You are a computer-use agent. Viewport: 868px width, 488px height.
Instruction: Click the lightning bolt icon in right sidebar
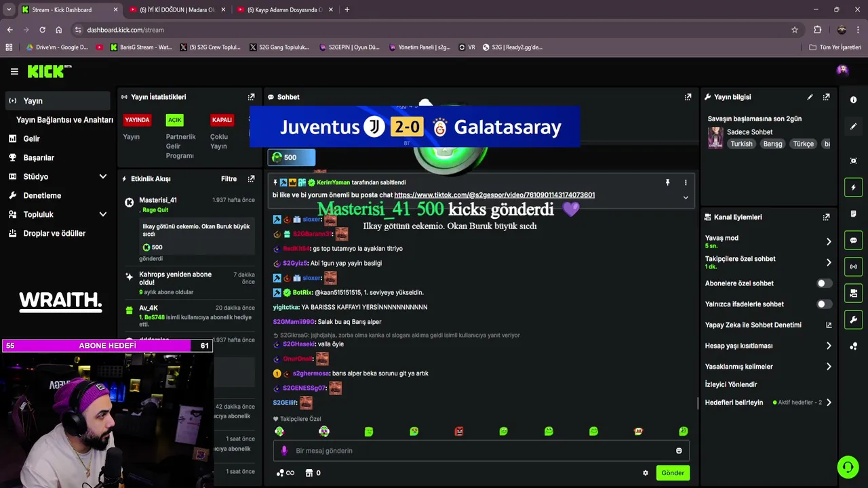point(853,187)
